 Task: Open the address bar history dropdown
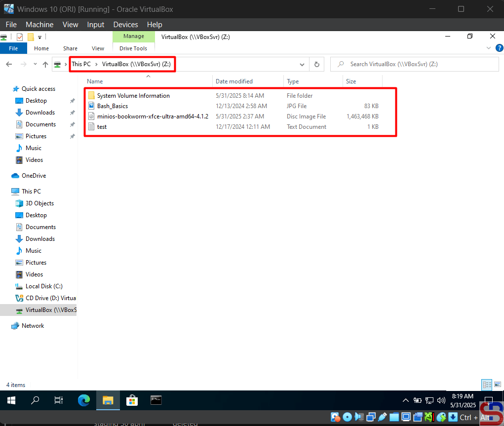pyautogui.click(x=302, y=64)
